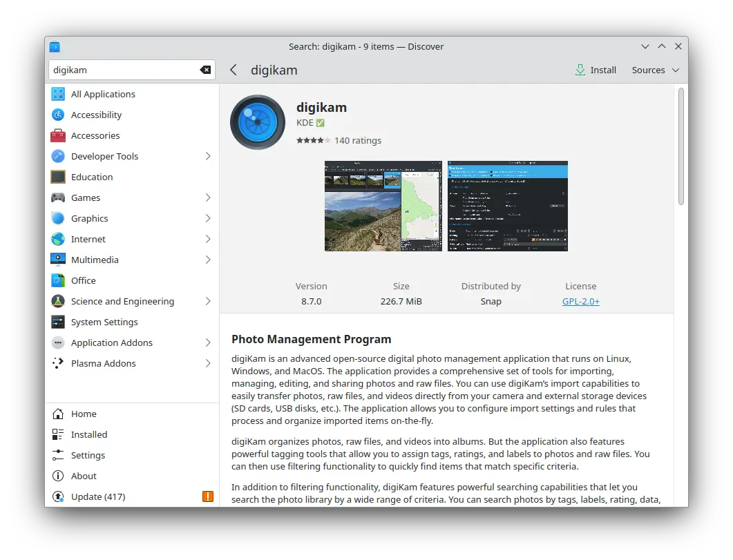
Task: Open the Internet globe icon
Action: [x=58, y=239]
